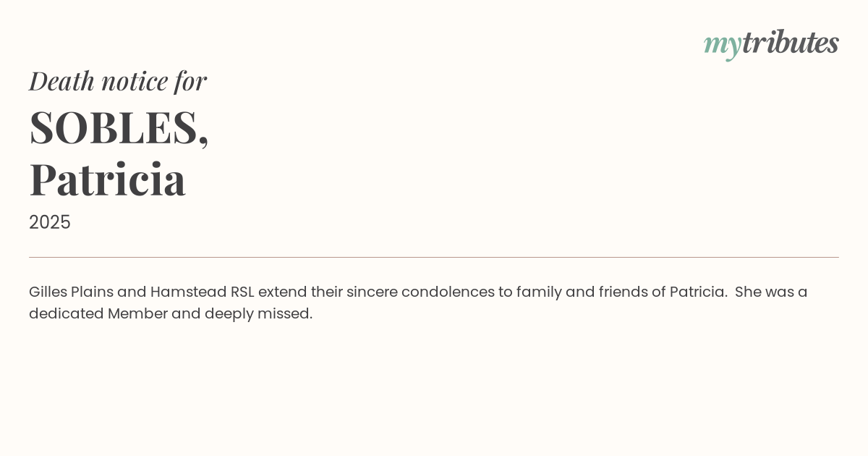Click the "Death notice for" heading
The width and height of the screenshot is (868, 456).
(x=118, y=81)
